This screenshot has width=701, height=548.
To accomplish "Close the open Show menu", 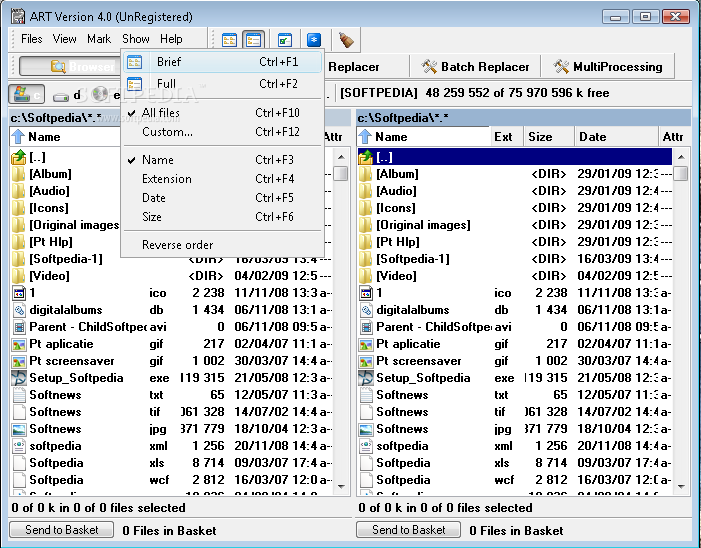I will coord(135,39).
